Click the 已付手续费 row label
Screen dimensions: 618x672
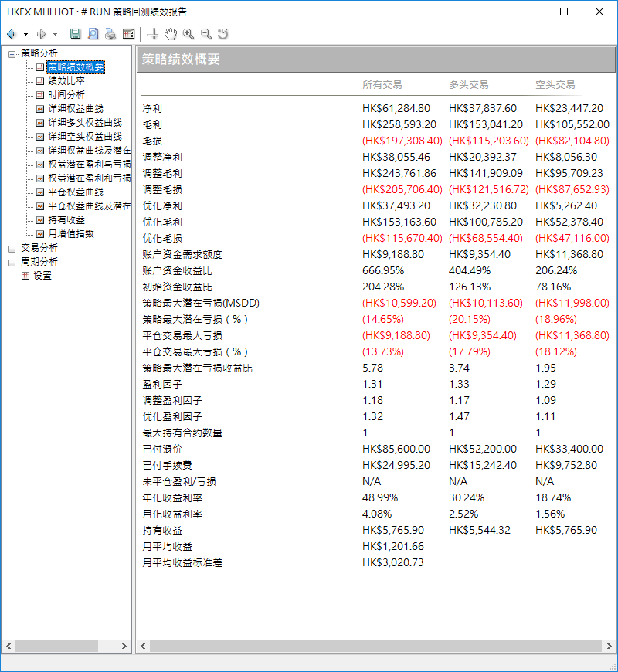(x=167, y=466)
